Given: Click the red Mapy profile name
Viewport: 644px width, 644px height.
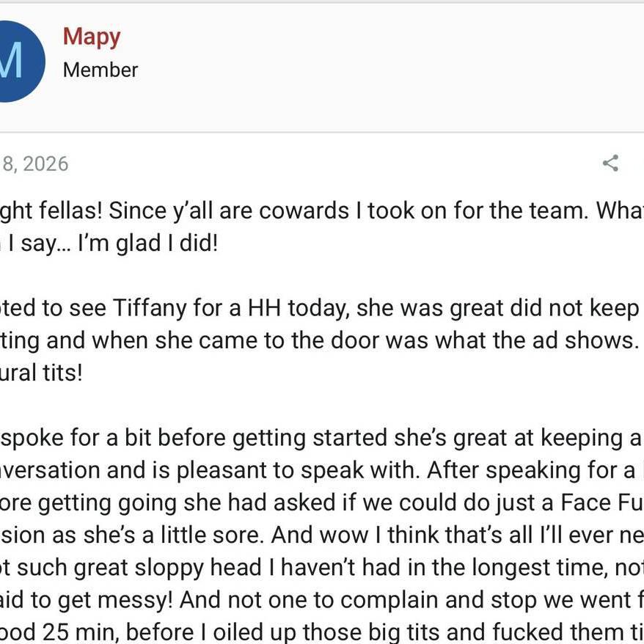Looking at the screenshot, I should 91,36.
